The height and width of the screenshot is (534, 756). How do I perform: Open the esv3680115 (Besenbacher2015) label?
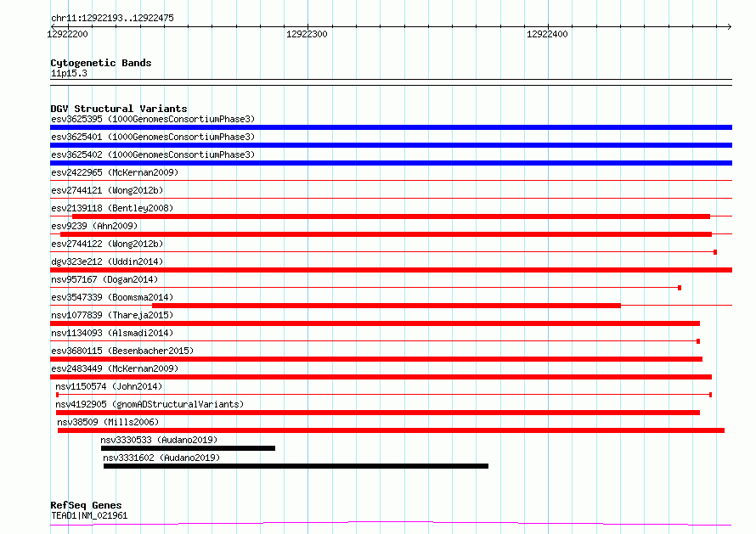pyautogui.click(x=122, y=351)
